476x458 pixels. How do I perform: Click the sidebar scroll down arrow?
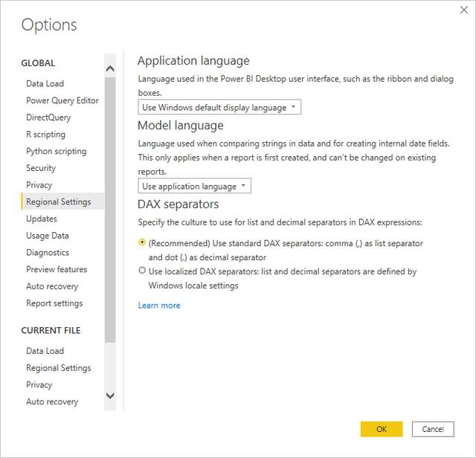(x=110, y=396)
